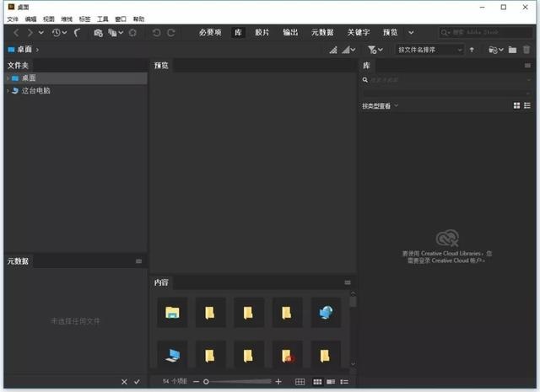The width and height of the screenshot is (540, 392).
Task: Click the library search field
Action: click(x=446, y=80)
